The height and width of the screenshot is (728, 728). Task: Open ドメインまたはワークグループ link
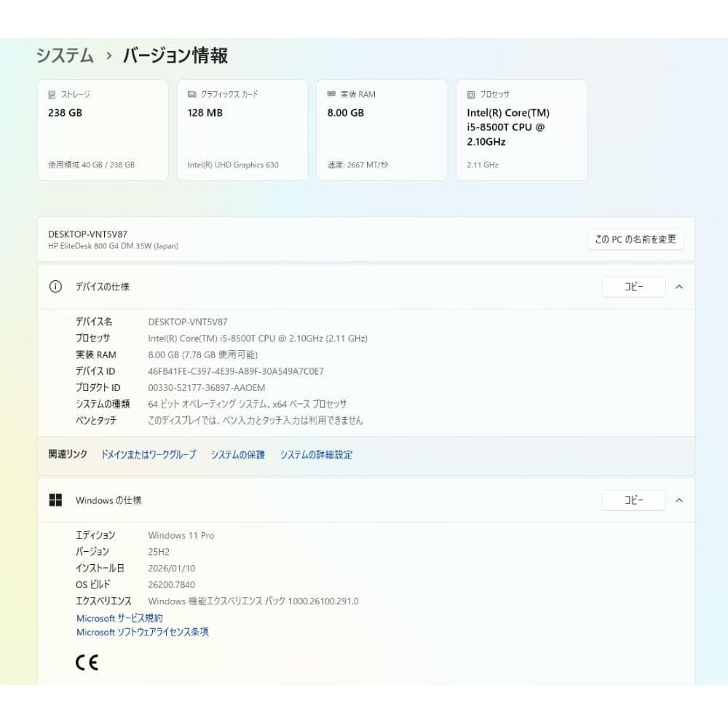click(149, 454)
